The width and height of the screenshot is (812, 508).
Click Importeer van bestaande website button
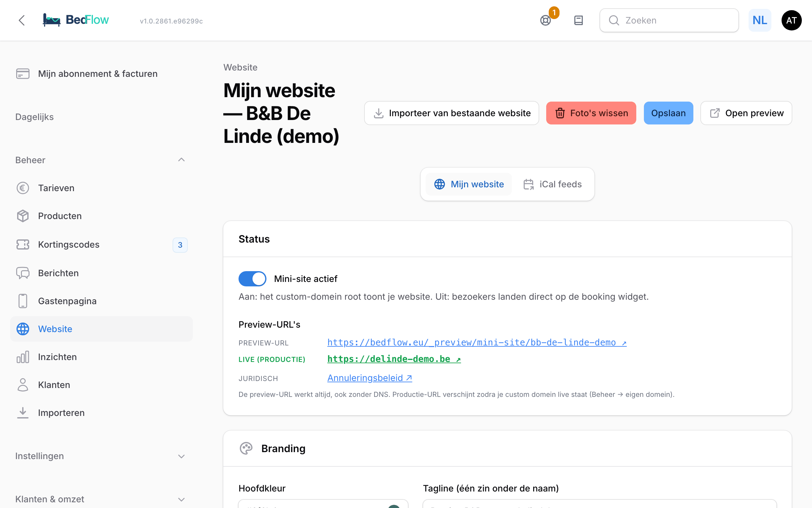tap(452, 113)
